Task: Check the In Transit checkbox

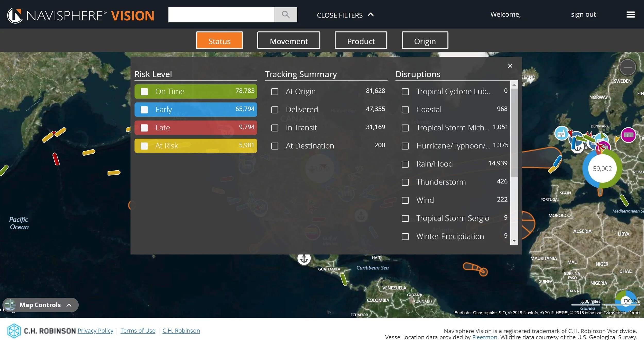Action: [x=275, y=128]
